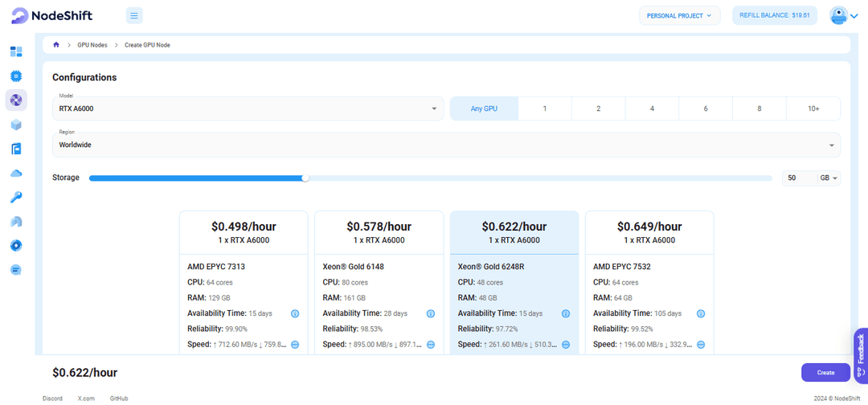Open the cube icon in the sidebar

point(16,125)
